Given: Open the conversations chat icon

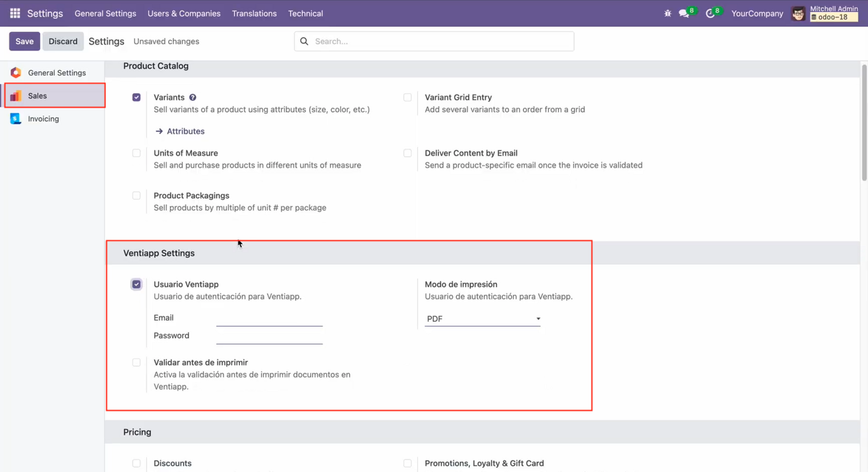Looking at the screenshot, I should (x=684, y=13).
